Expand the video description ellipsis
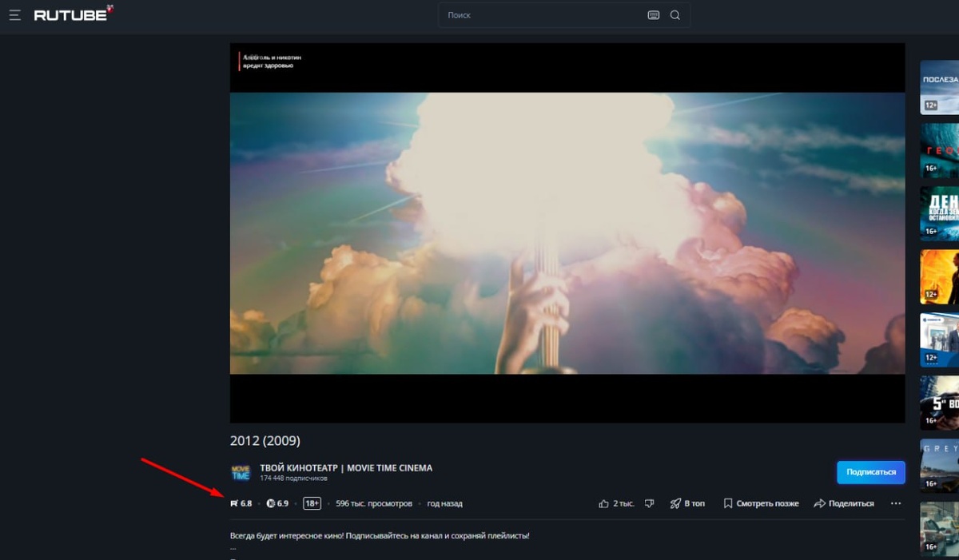This screenshot has height=560, width=959. 233,548
